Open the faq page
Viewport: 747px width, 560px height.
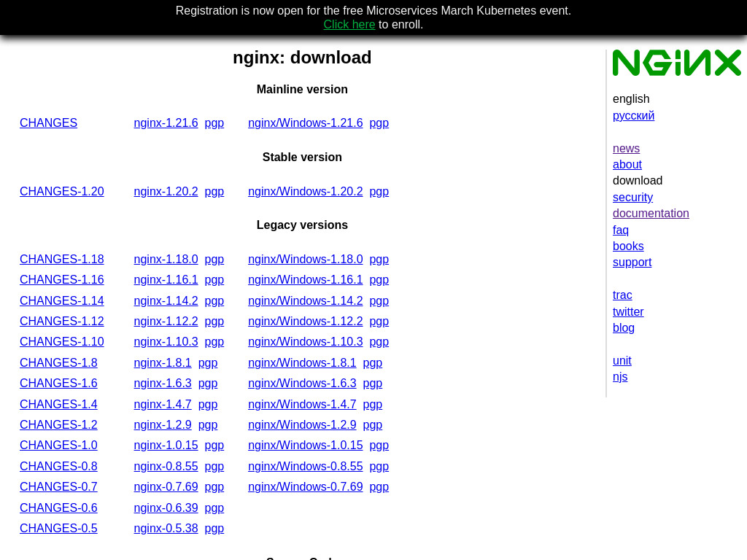pos(620,230)
